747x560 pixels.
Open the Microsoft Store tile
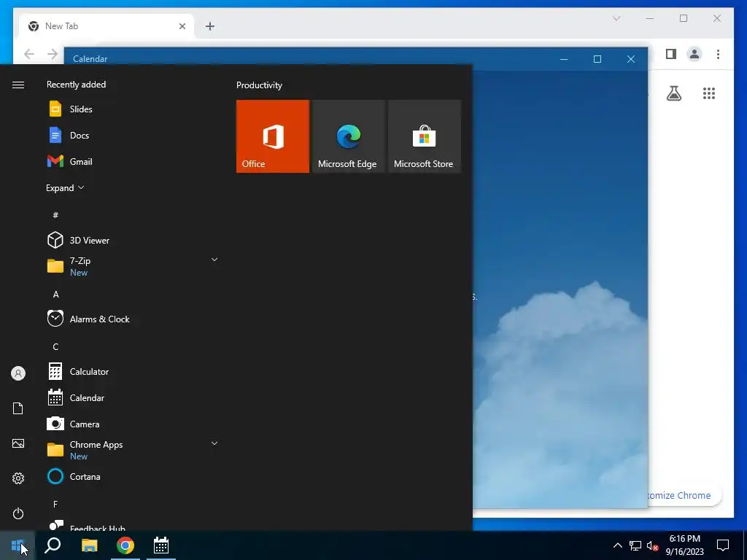click(x=425, y=136)
